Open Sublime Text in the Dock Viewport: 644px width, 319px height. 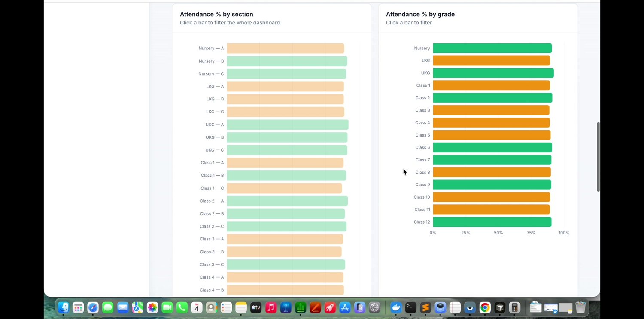(x=425, y=307)
